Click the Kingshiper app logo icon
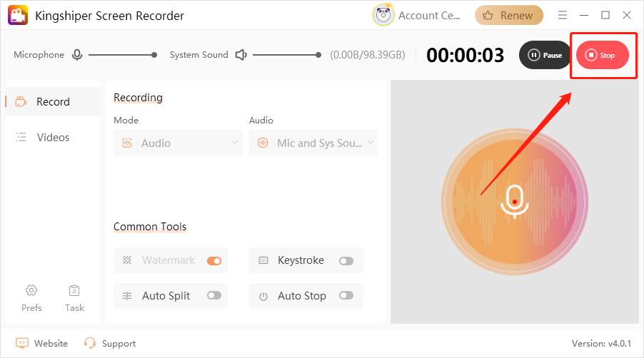Screen dimensions: 644x358 tap(18, 15)
